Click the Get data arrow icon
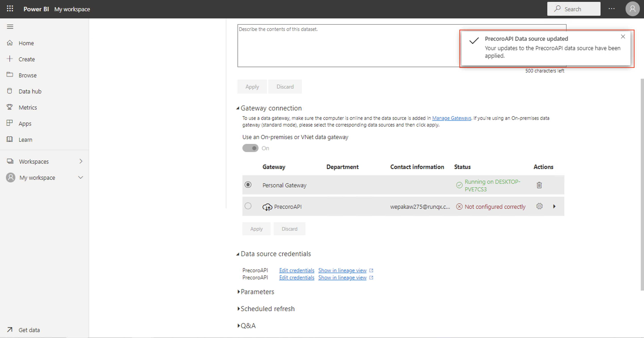The image size is (644, 338). pyautogui.click(x=10, y=330)
